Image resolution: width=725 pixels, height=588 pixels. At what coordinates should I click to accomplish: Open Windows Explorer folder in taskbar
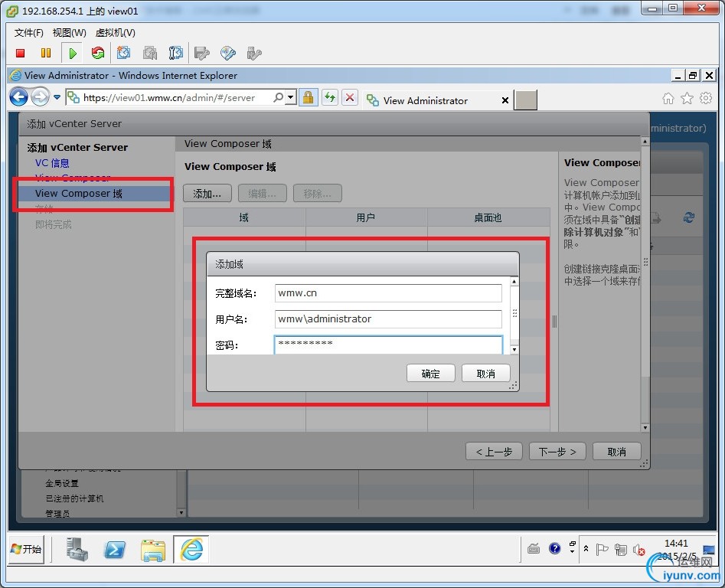153,550
